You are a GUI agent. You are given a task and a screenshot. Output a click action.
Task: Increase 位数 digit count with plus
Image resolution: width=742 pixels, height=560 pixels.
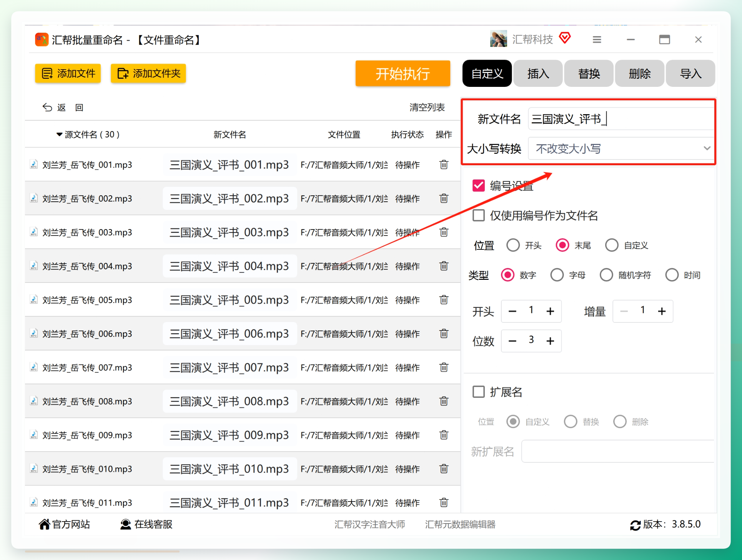[x=550, y=341]
